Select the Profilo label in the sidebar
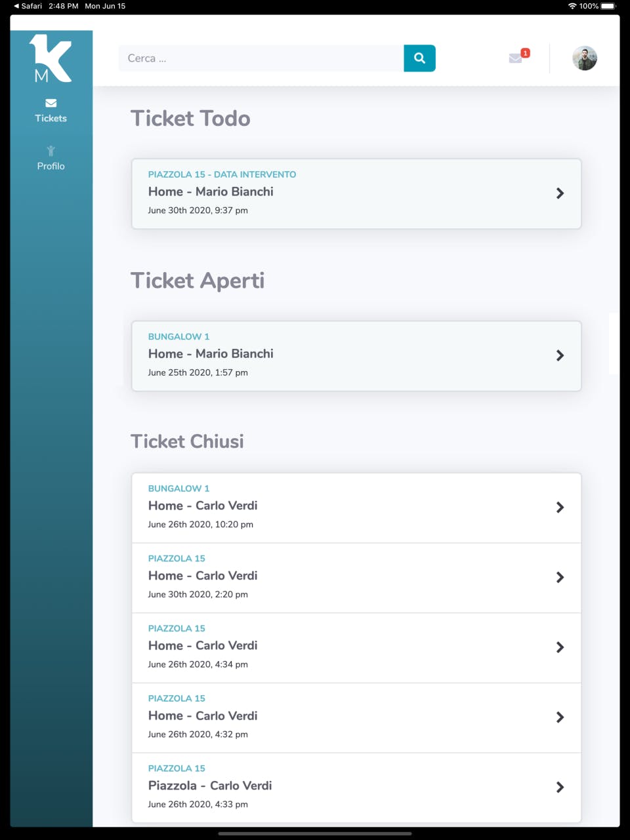 tap(51, 167)
